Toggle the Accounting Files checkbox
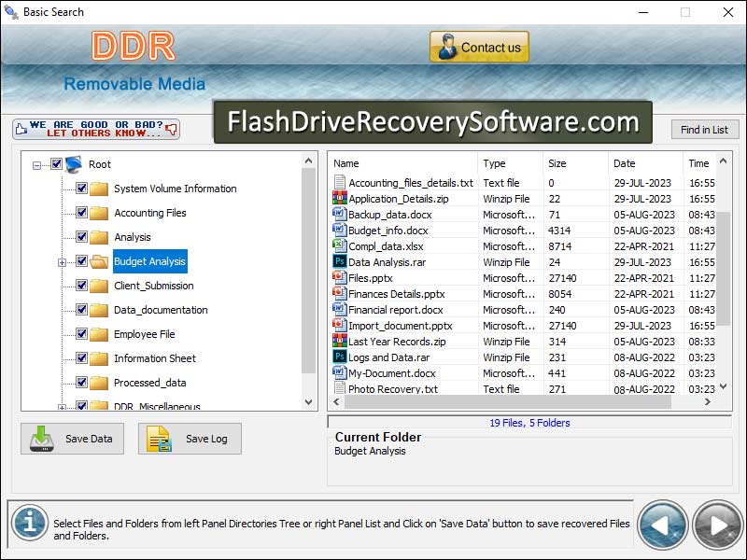Screen dimensions: 747x560 [81, 213]
